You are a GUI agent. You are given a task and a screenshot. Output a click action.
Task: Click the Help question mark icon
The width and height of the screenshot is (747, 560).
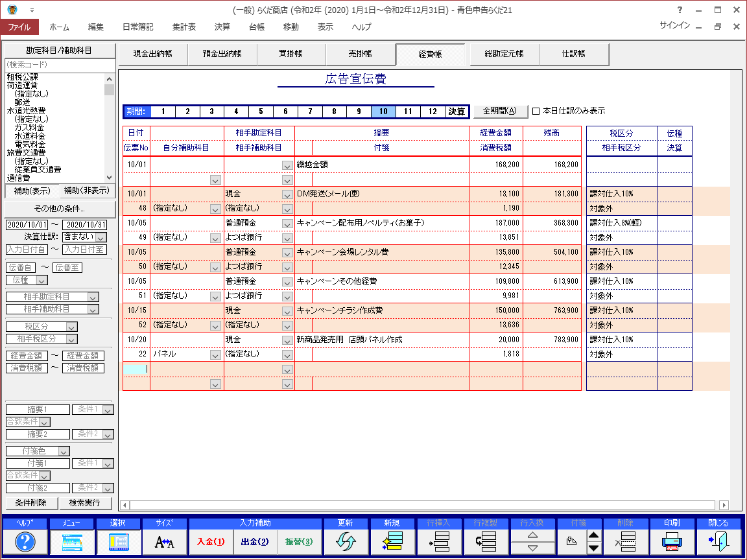25,542
